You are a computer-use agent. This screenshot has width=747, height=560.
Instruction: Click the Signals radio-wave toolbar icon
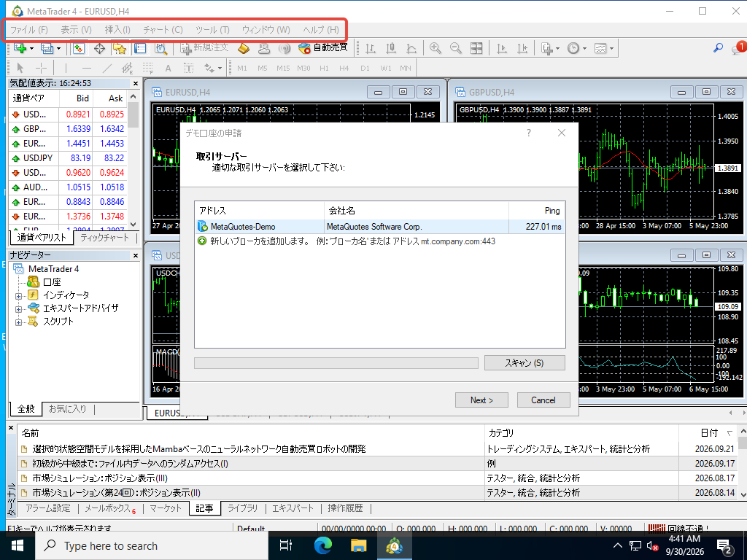(285, 48)
